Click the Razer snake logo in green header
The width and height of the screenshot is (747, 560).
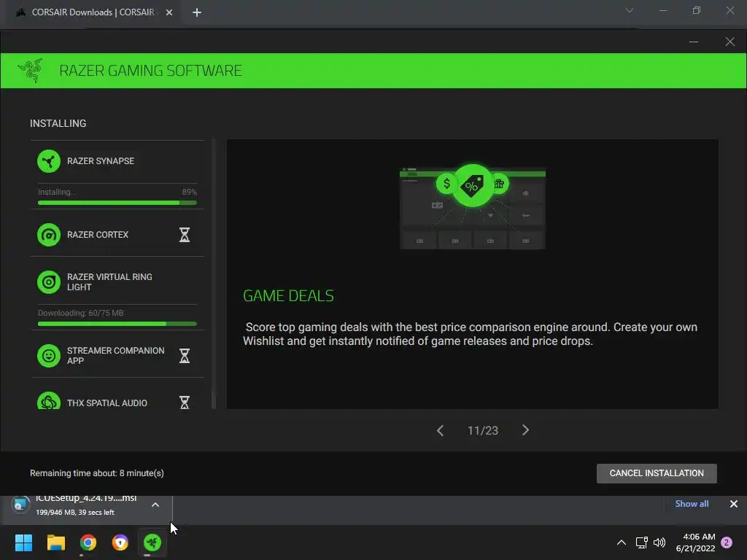(31, 71)
